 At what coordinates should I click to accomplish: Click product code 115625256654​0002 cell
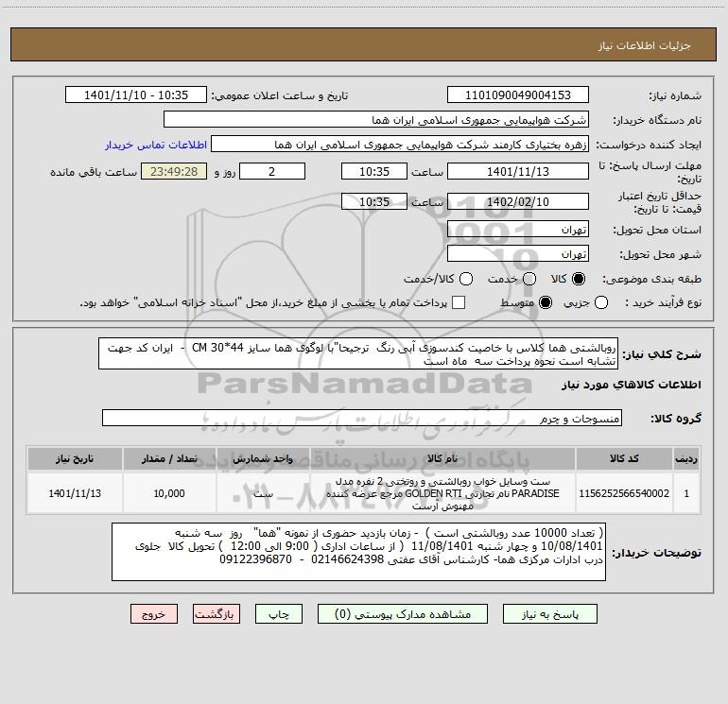[x=624, y=493]
